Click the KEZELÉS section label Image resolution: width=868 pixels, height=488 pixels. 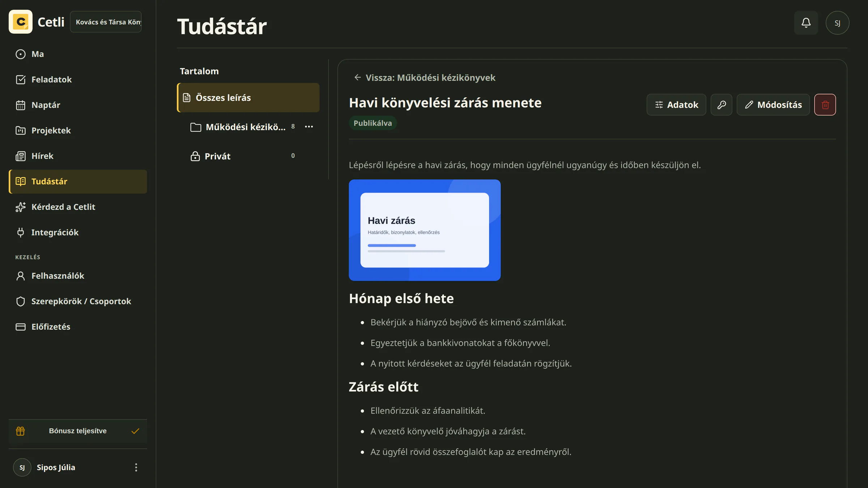coord(28,257)
